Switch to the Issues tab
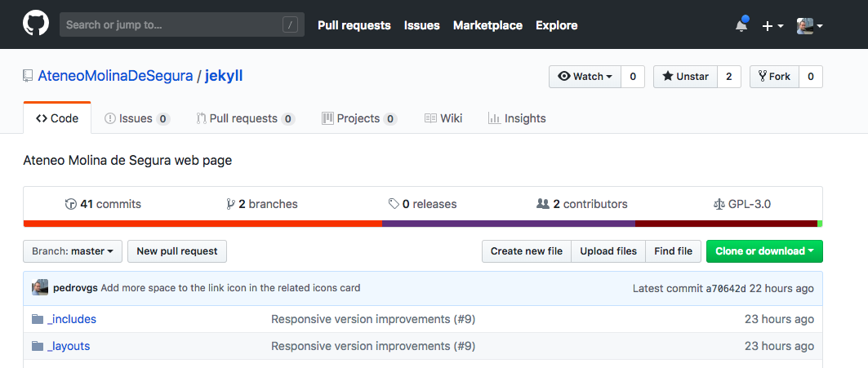Viewport: 868px width, 368px height. pos(136,118)
